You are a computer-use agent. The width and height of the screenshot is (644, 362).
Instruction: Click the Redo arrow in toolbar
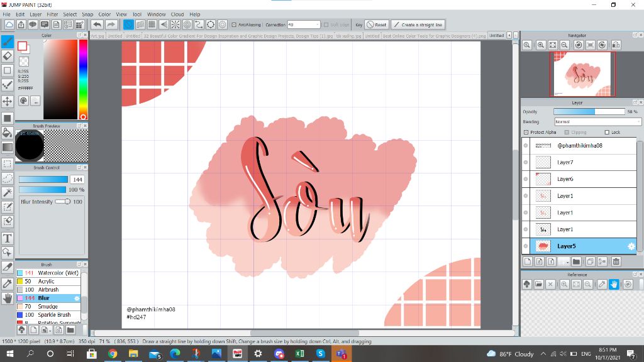coord(111,25)
